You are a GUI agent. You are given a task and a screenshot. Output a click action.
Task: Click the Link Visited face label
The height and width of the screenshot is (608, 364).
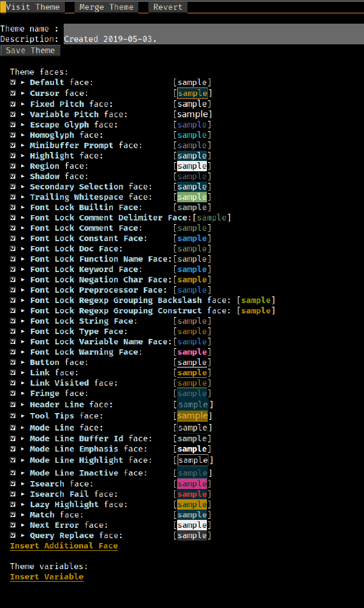click(73, 383)
